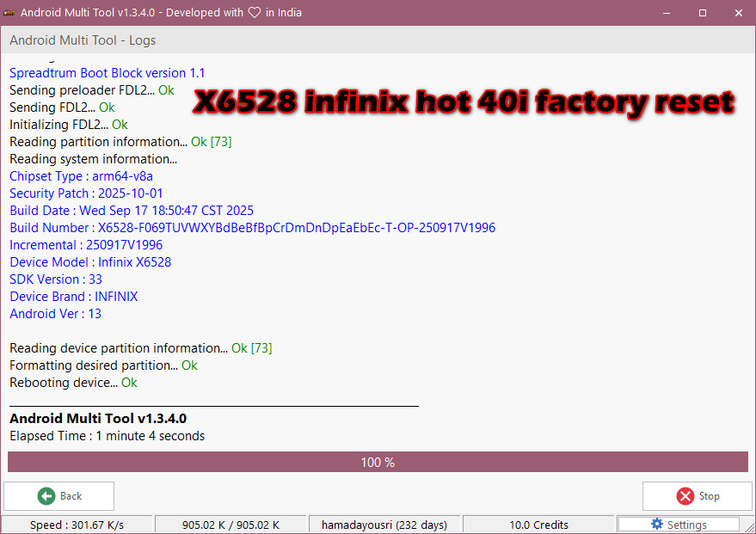The image size is (756, 534).
Task: Click the 100 % progress bar
Action: click(378, 462)
